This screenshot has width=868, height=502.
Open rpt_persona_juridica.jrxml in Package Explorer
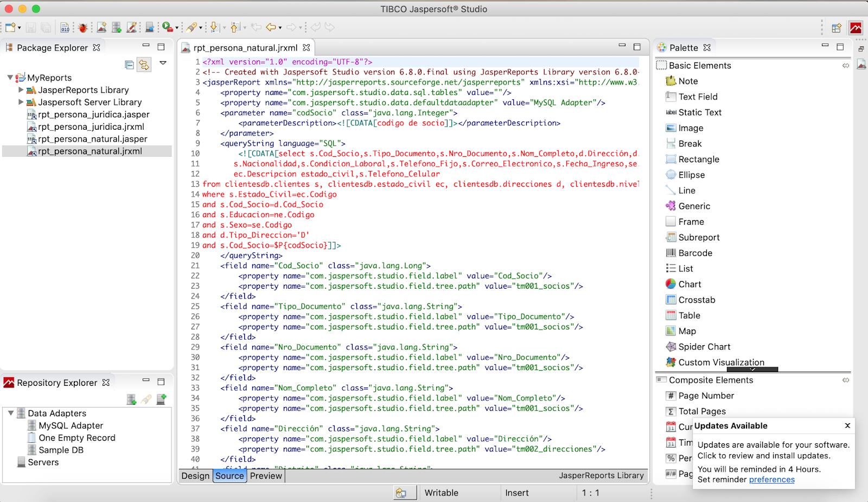pyautogui.click(x=91, y=127)
